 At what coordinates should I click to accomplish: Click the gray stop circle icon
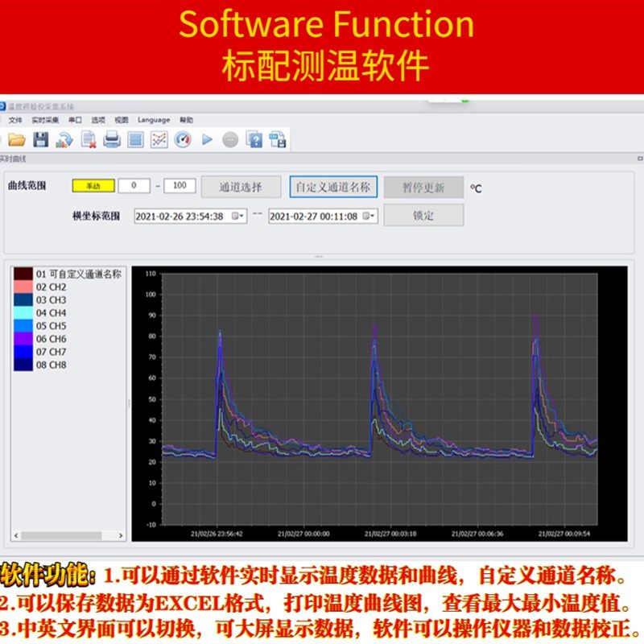point(230,140)
